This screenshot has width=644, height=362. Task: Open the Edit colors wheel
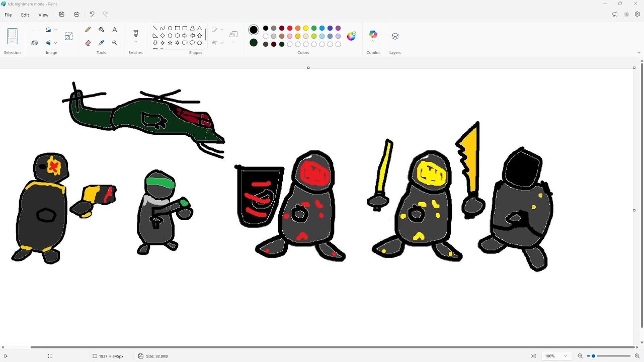[x=352, y=36]
